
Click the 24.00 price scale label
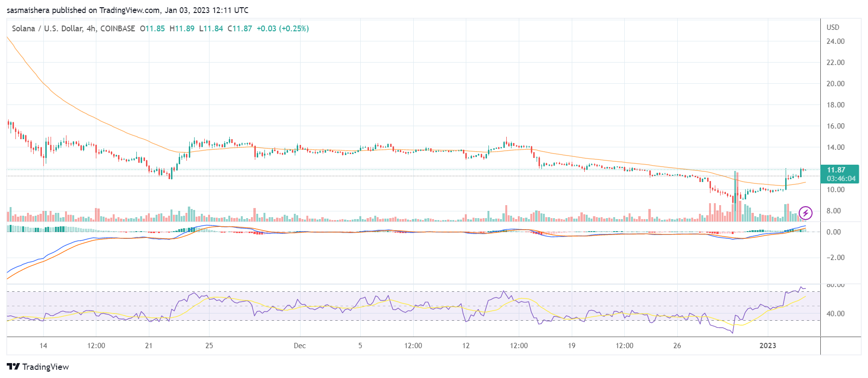(x=835, y=41)
